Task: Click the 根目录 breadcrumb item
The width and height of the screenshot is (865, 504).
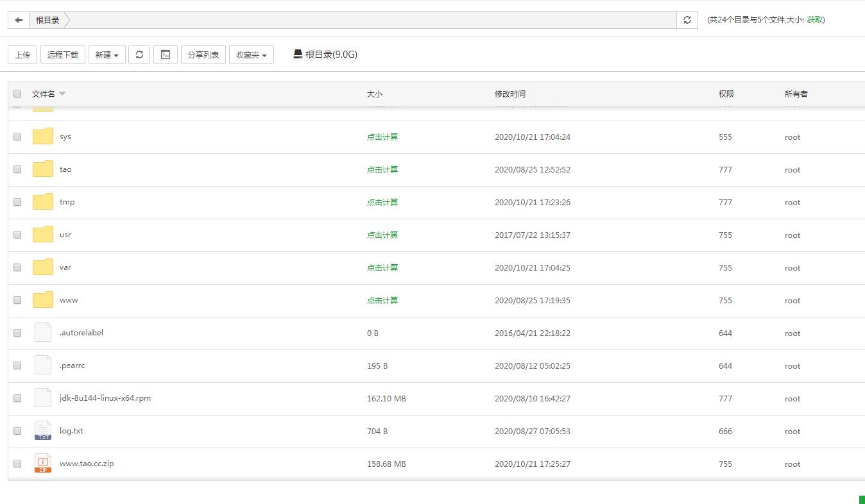Action: point(47,20)
